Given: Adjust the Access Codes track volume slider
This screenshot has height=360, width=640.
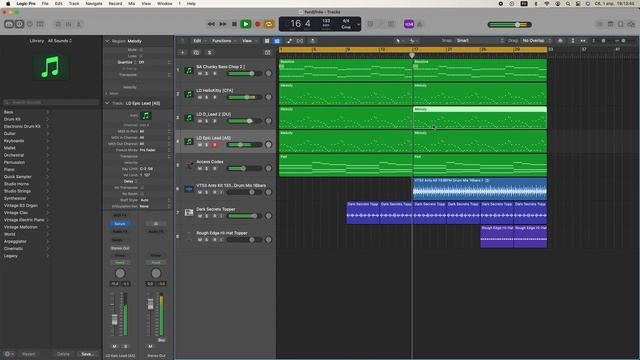Looking at the screenshot, I should pyautogui.click(x=244, y=168).
